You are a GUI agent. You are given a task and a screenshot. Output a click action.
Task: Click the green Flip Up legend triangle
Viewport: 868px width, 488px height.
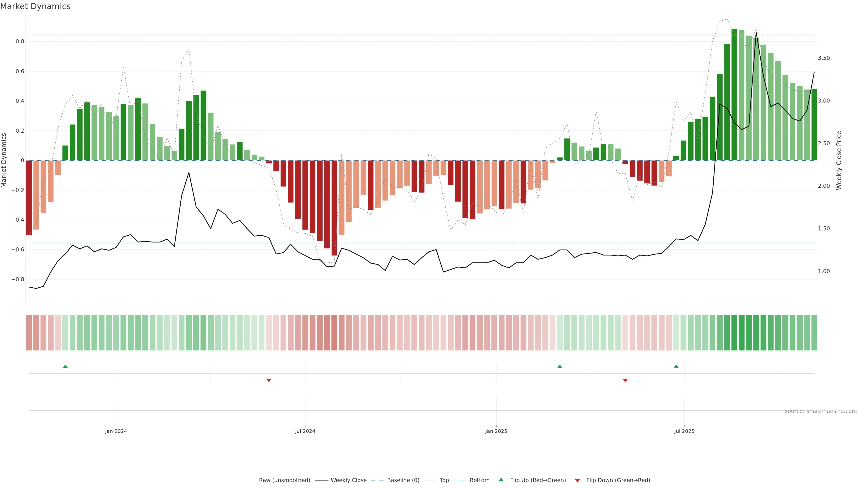[x=501, y=480]
